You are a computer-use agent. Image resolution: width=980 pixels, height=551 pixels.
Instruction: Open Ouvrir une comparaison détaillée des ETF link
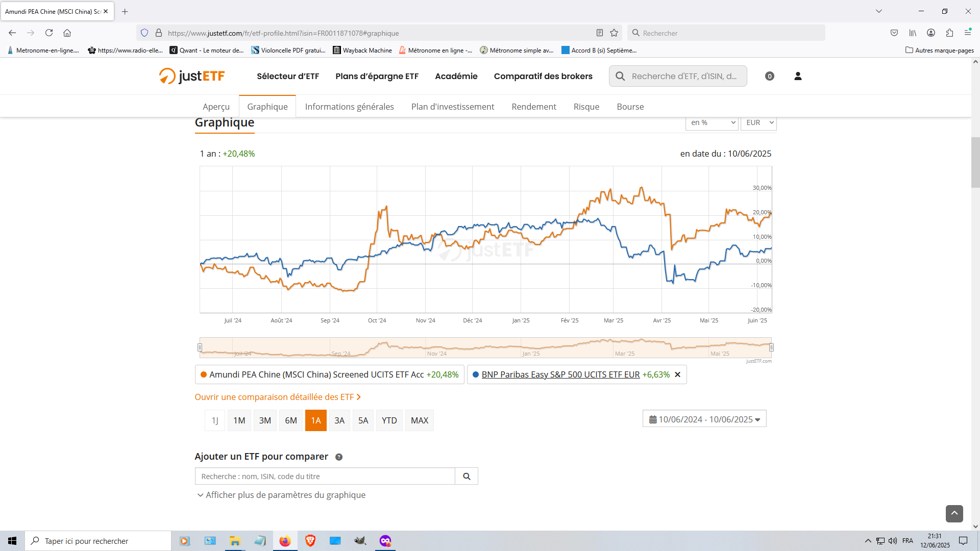click(278, 397)
